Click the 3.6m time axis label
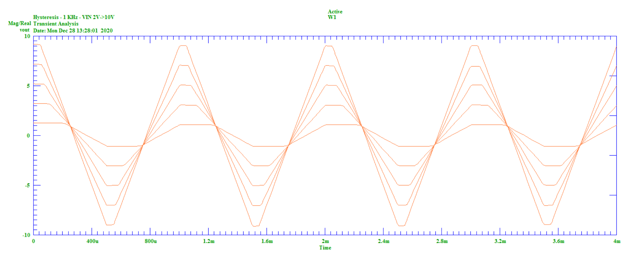The width and height of the screenshot is (644, 255). click(x=558, y=241)
